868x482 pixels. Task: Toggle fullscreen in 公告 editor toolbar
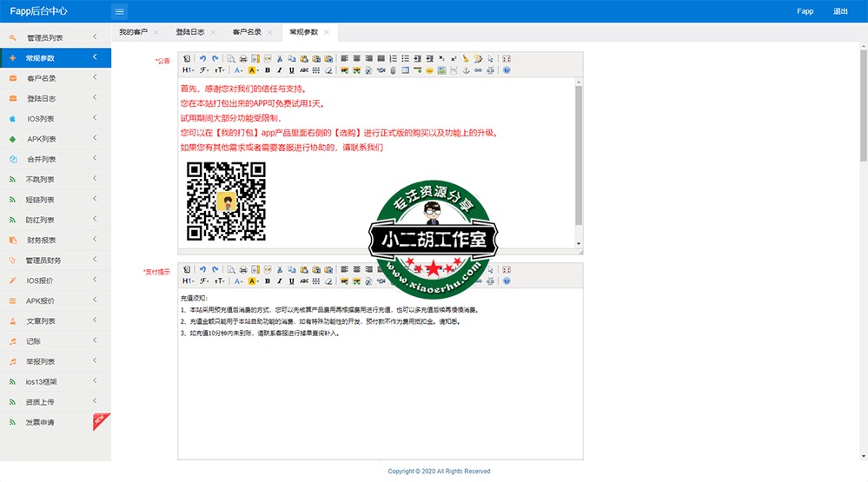[x=506, y=59]
